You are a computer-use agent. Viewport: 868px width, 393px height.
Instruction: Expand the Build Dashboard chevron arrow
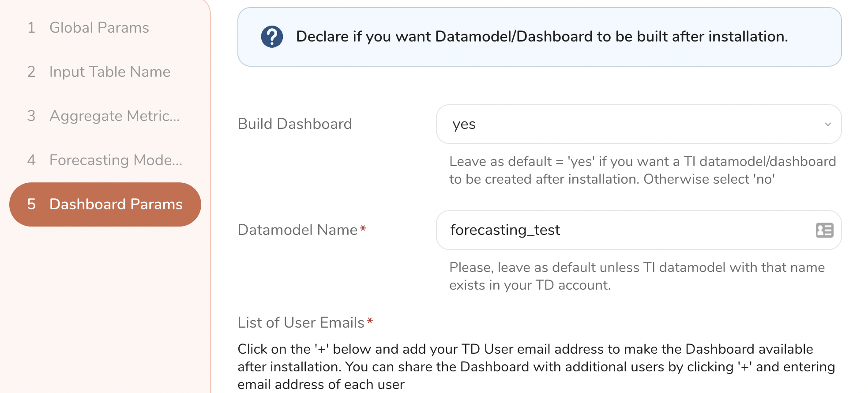pyautogui.click(x=828, y=125)
